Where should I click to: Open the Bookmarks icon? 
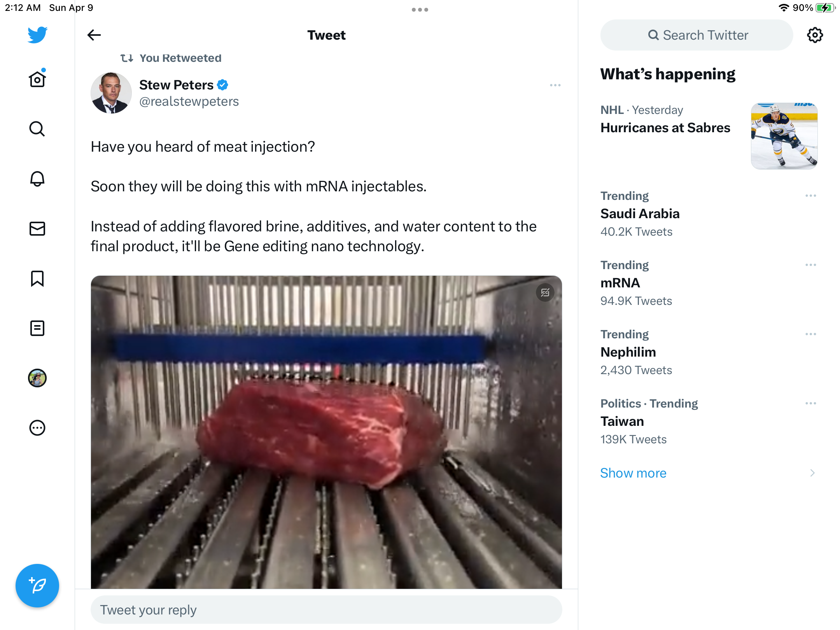37,278
